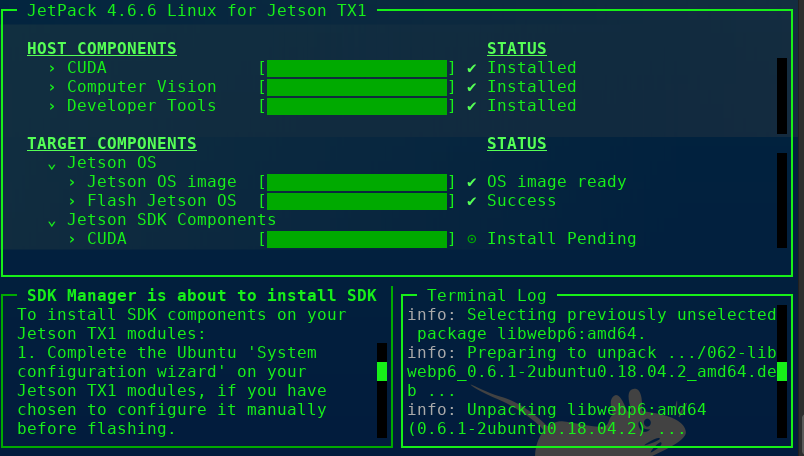Expand the Developer Tools component arrow
The image size is (804, 456).
[x=52, y=106]
